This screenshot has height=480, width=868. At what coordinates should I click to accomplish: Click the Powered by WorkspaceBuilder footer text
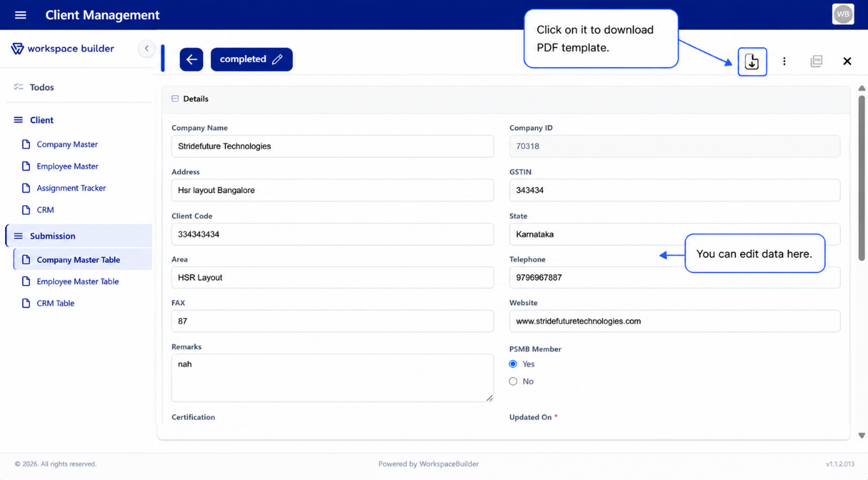428,464
